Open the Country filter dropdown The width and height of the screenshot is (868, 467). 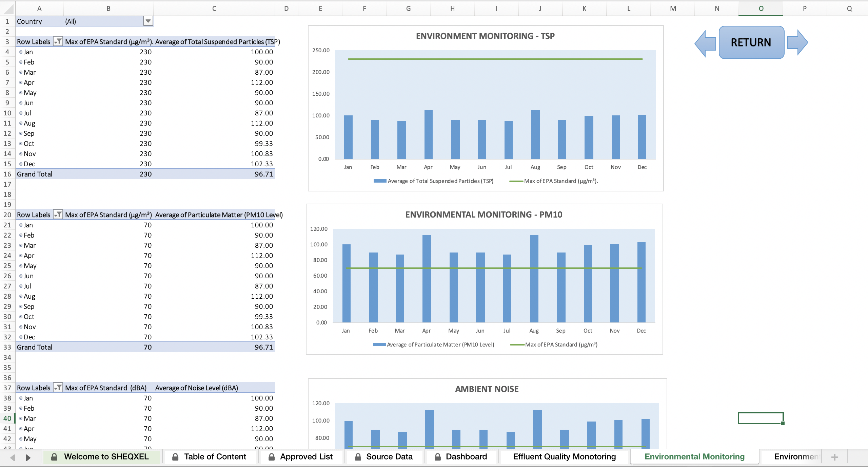point(148,21)
